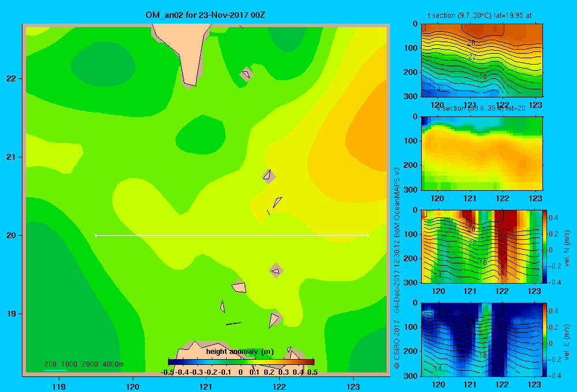Click the 26 isotherm label in temperature section
The width and height of the screenshot is (577, 392).
(471, 43)
